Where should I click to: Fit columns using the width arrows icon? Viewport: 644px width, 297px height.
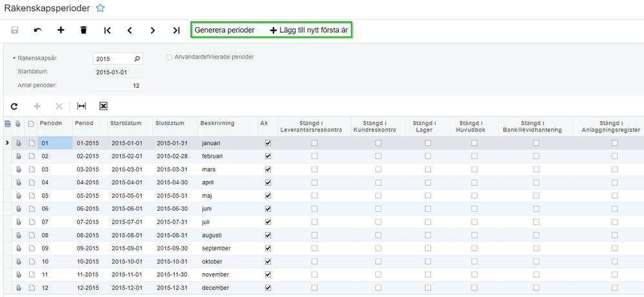tap(82, 106)
